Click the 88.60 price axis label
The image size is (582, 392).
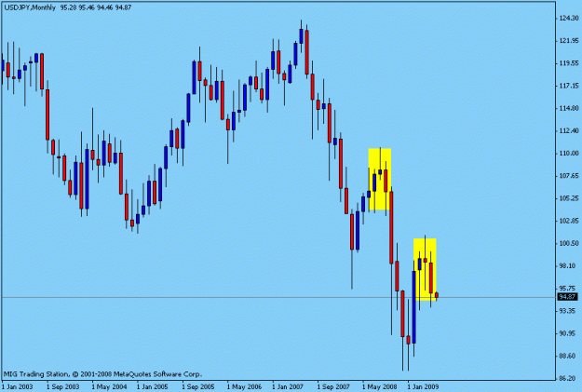click(569, 356)
